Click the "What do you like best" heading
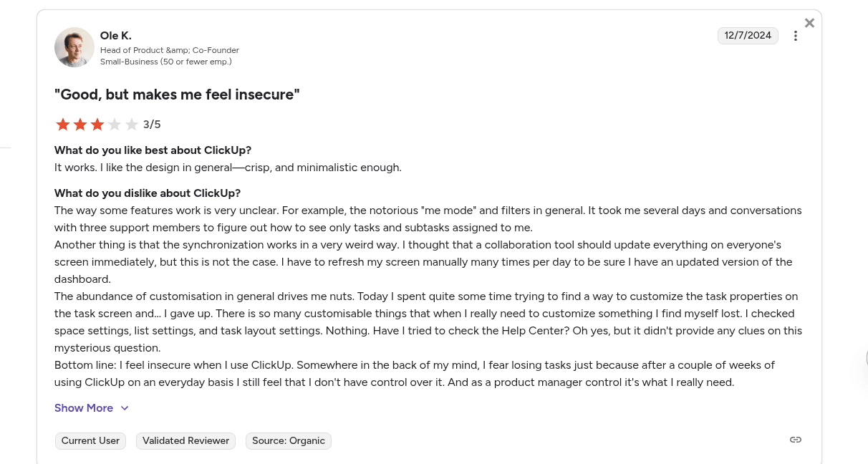Viewport: 868px width, 464px height. [153, 150]
